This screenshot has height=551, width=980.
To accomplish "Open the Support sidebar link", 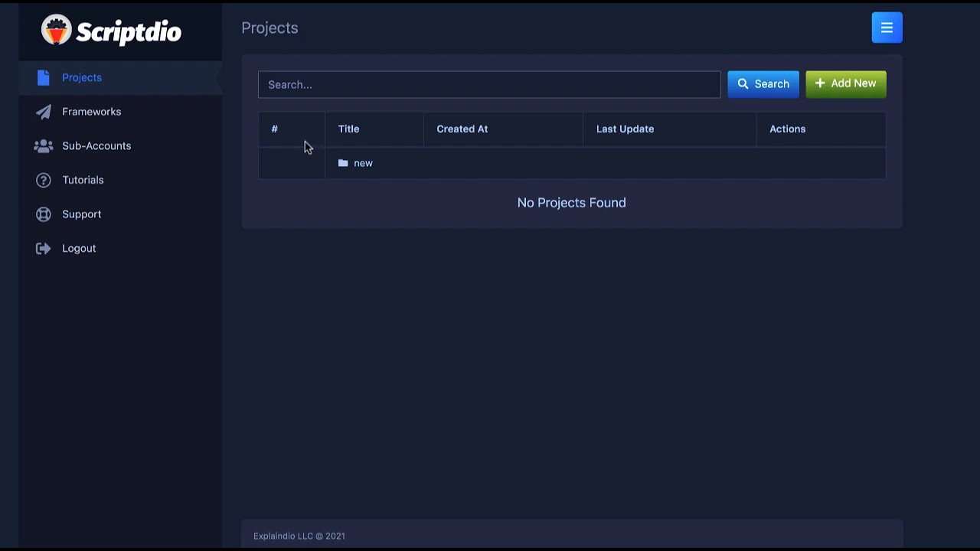I will (x=120, y=214).
